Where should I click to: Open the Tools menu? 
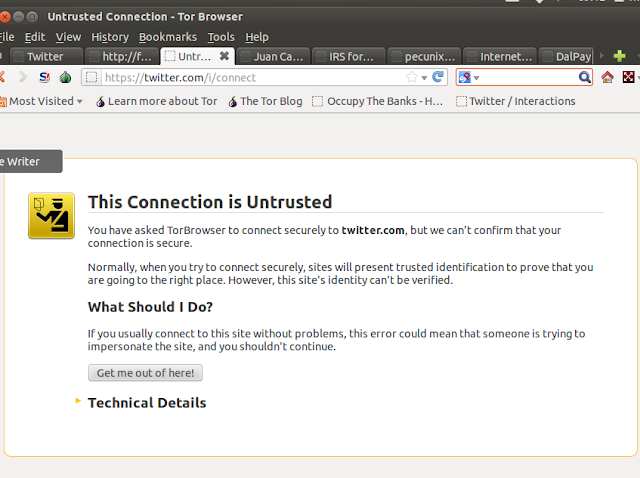pos(221,37)
